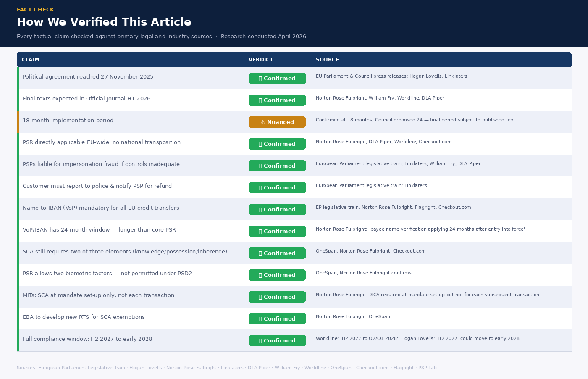This screenshot has height=379, width=588.
Task: Open the Checkout.com source link in the footer
Action: point(373,368)
